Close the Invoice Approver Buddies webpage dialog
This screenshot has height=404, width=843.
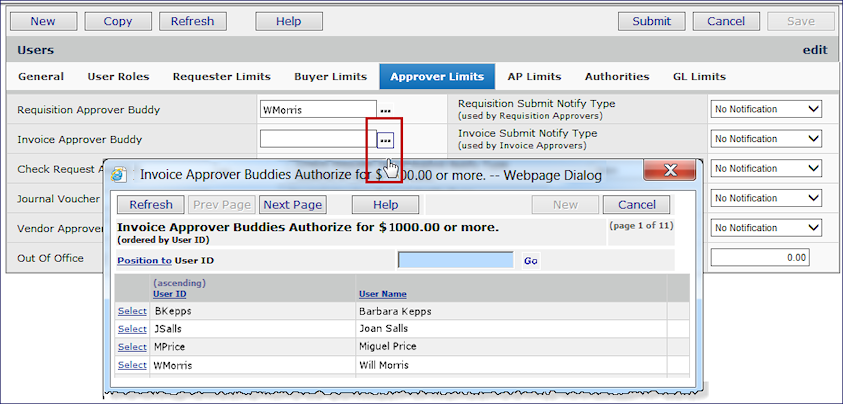pyautogui.click(x=669, y=171)
